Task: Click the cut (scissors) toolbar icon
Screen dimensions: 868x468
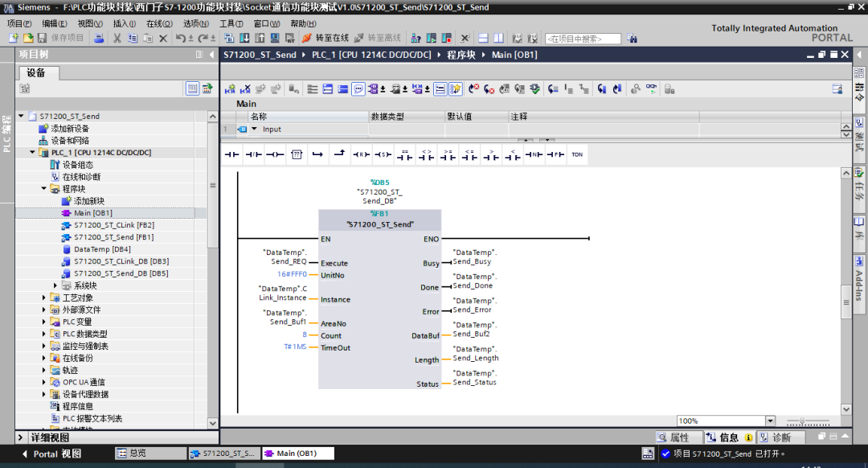Action: pyautogui.click(x=117, y=39)
